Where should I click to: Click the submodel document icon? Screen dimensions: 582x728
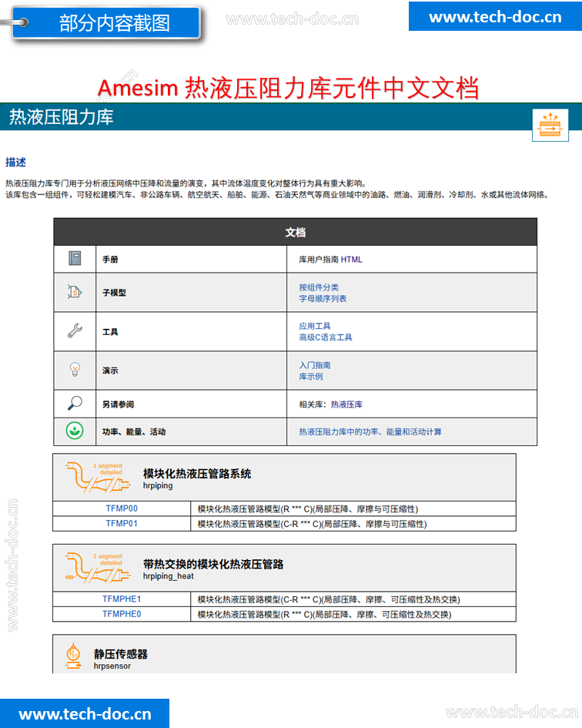[74, 292]
